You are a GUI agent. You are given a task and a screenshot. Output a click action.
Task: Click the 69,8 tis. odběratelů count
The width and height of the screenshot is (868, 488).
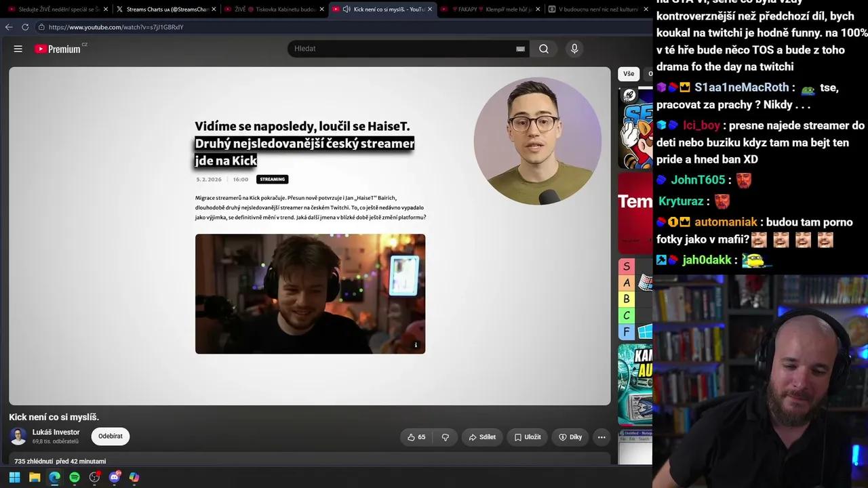coord(56,442)
